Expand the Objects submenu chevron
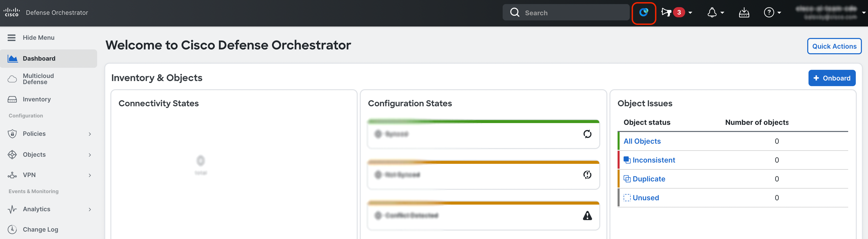The image size is (868, 239). tap(90, 155)
